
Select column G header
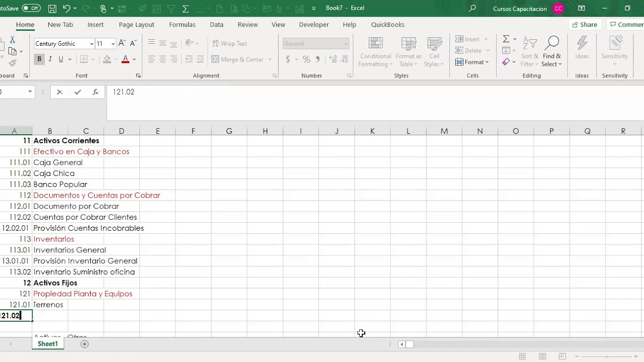[229, 131]
